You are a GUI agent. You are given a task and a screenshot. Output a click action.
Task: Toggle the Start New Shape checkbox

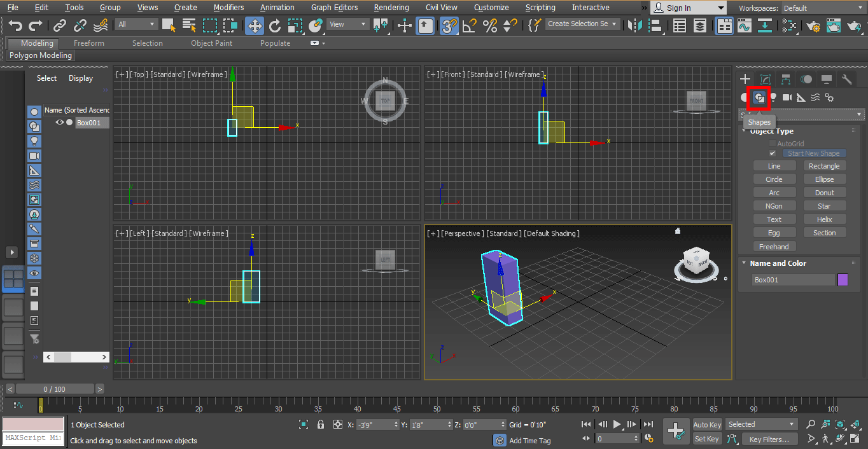773,153
